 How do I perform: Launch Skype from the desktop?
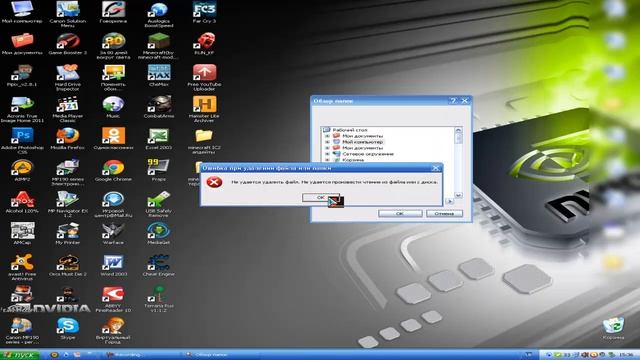[x=68, y=329]
